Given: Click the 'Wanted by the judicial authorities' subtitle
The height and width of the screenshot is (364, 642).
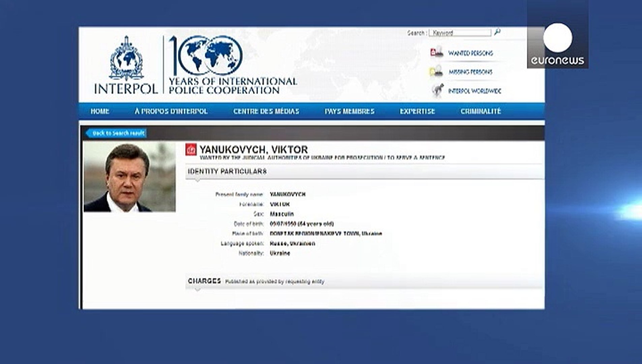Looking at the screenshot, I should point(322,157).
